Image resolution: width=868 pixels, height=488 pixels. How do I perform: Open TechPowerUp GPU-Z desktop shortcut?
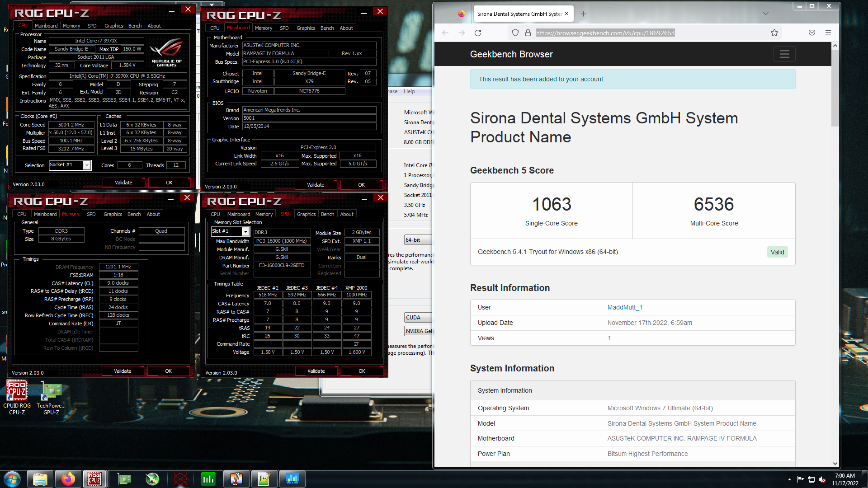[x=51, y=397]
